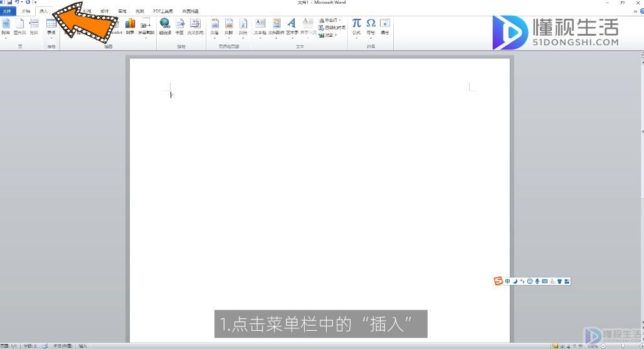The width and height of the screenshot is (644, 349).
Task: Open the emoji face in Sogou bar
Action: 530,281
